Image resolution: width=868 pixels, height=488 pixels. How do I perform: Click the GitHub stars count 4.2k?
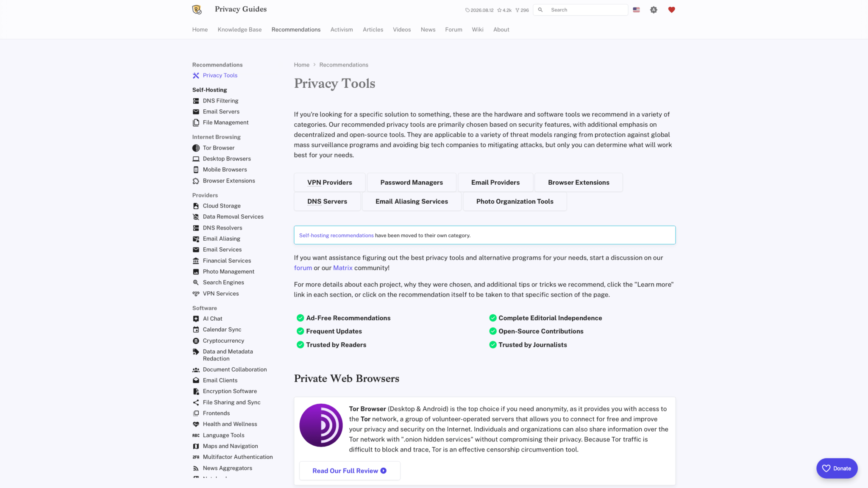click(x=504, y=10)
